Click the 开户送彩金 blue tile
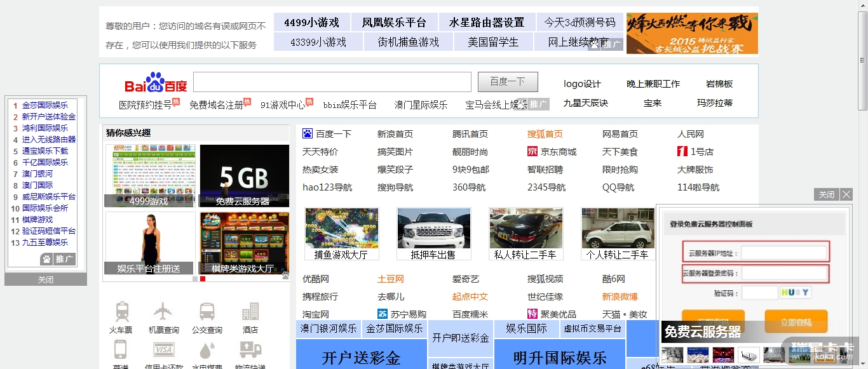 (x=361, y=354)
